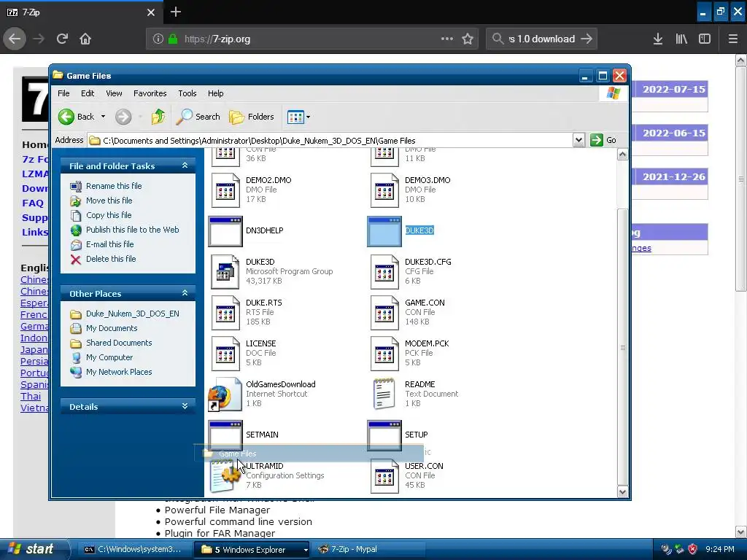This screenshot has width=747, height=560.
Task: Toggle the Folders pane button
Action: click(252, 117)
